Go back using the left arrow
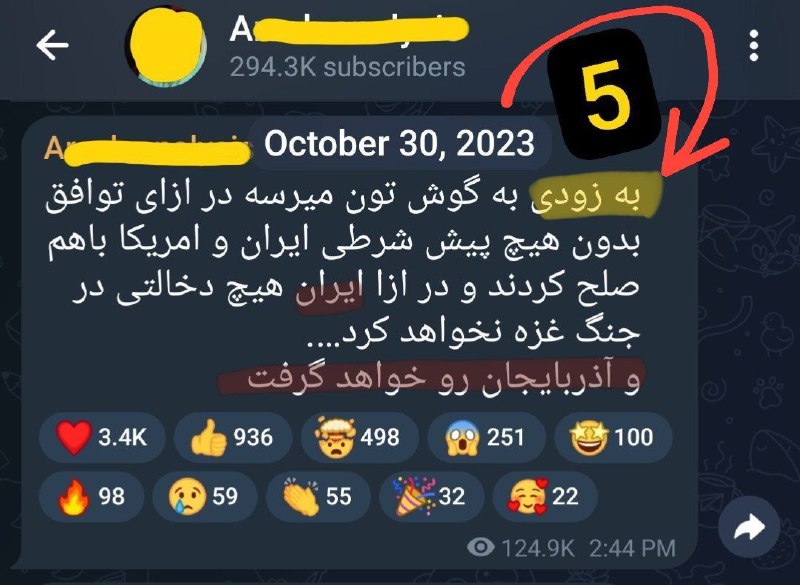 (x=52, y=45)
